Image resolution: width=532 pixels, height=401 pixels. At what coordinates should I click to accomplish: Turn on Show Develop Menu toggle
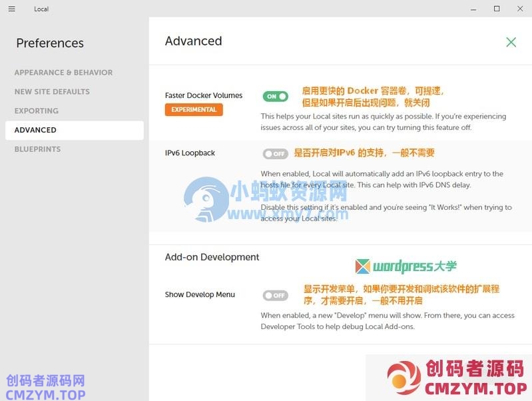tap(275, 295)
